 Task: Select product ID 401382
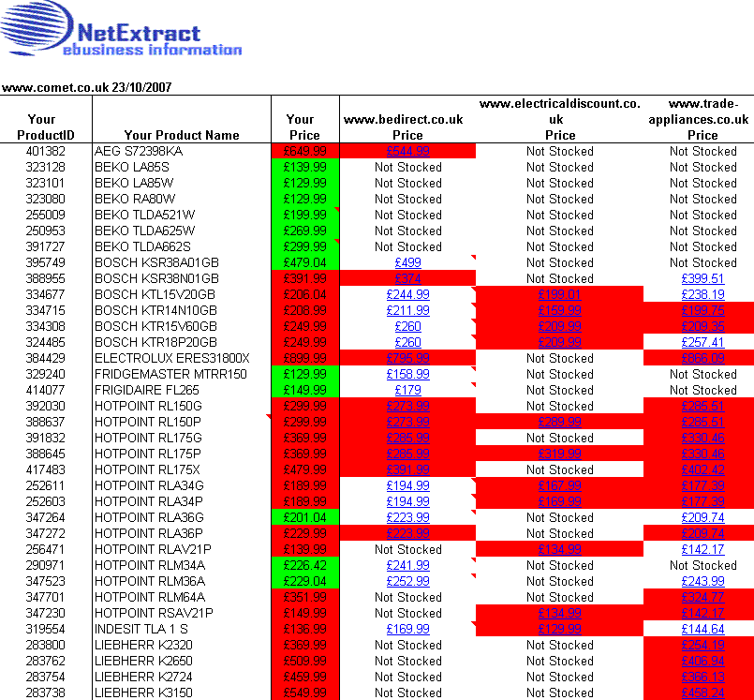pos(46,151)
